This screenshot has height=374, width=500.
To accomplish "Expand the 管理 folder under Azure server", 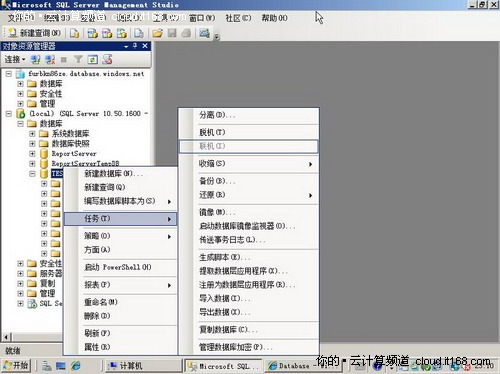I will [x=20, y=104].
